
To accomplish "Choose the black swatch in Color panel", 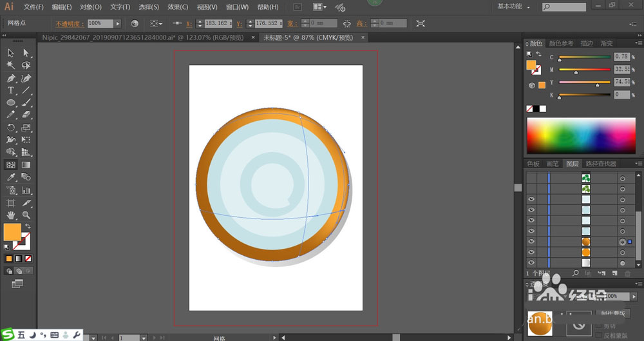I will (536, 108).
